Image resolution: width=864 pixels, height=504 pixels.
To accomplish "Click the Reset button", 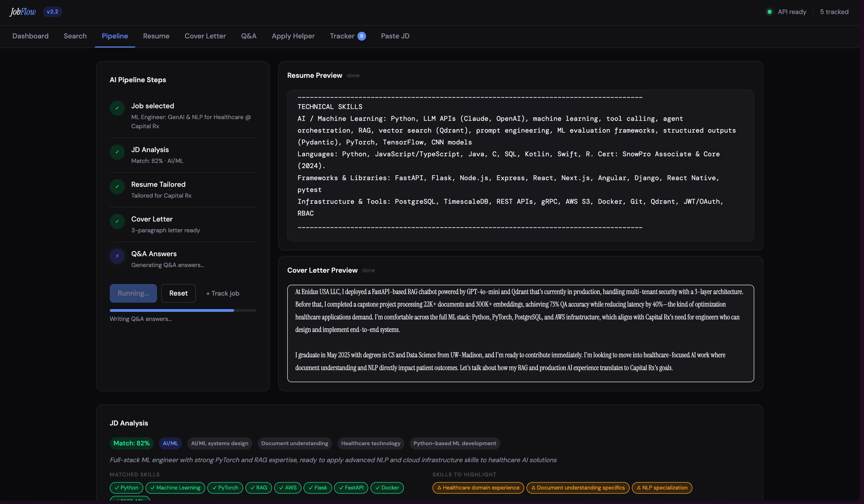I will coord(178,293).
